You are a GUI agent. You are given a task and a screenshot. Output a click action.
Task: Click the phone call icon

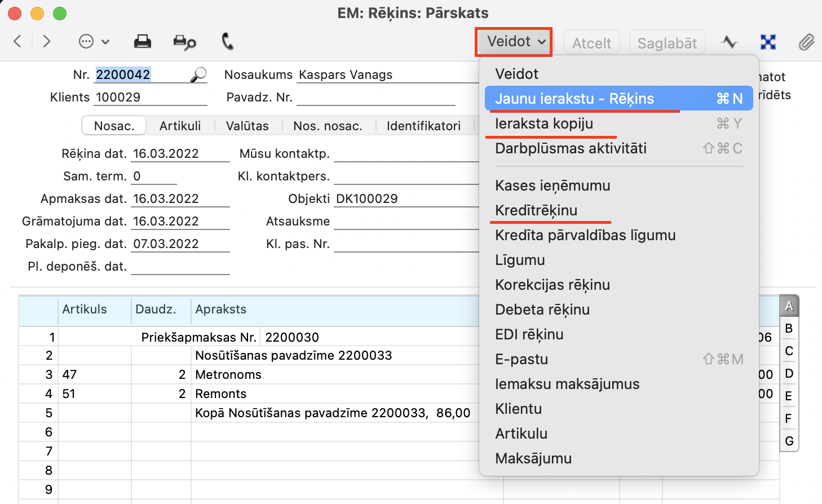pos(227,42)
